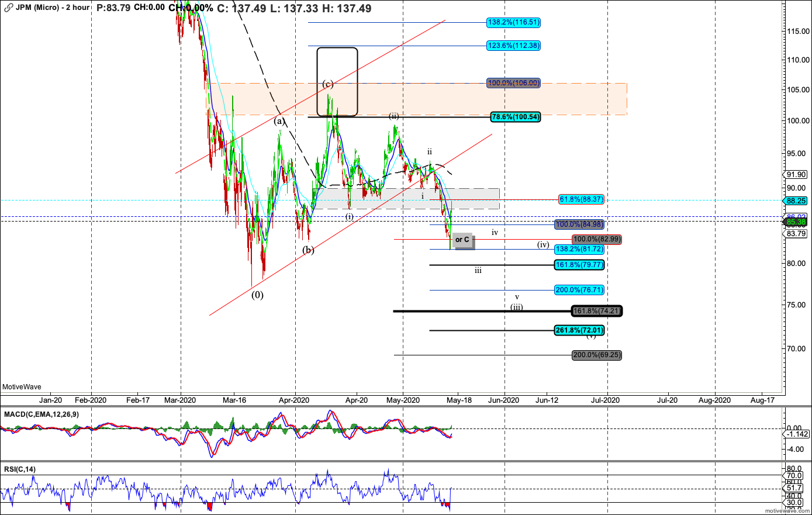
Task: Click the iii wave label below 79.77 line
Action: 478,271
